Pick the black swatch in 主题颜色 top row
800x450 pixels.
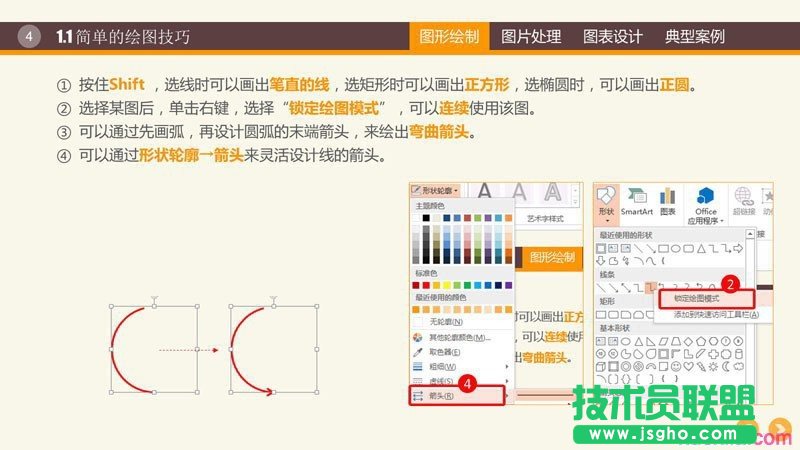[426, 218]
